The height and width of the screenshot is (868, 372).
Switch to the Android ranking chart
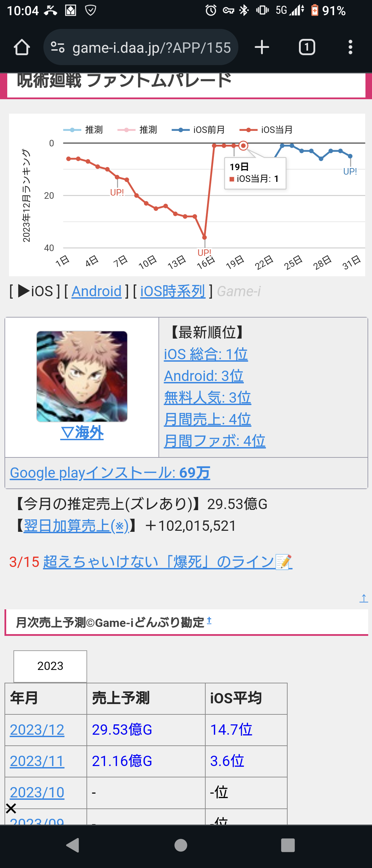pyautogui.click(x=96, y=291)
